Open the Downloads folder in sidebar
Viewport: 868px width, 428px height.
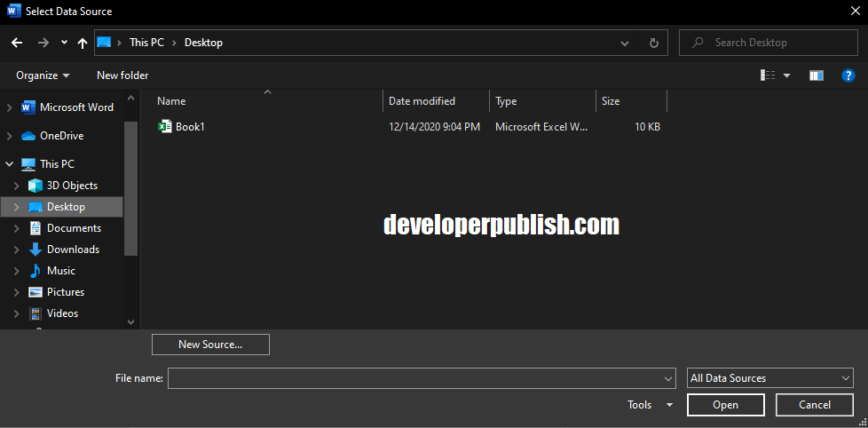[x=73, y=250]
